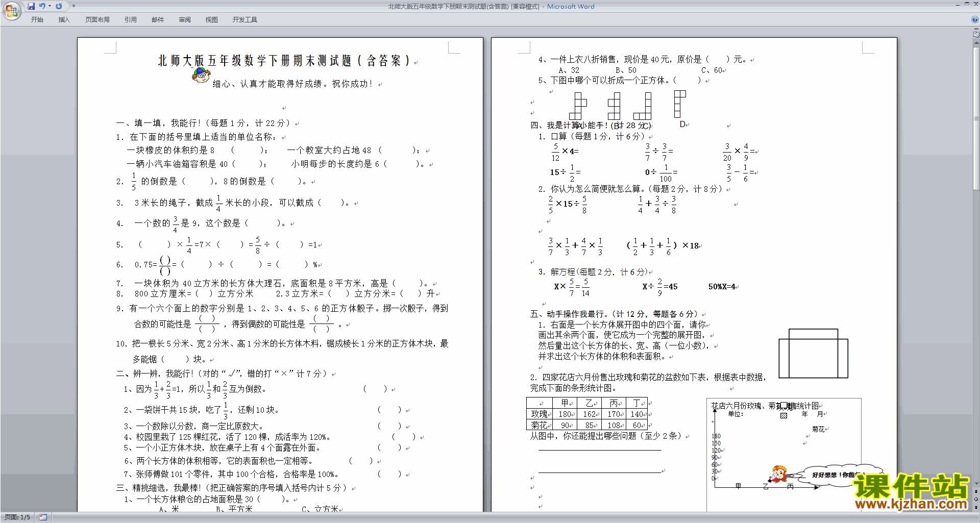Click the first cube net figure A
This screenshot has height=523, width=980.
(578, 106)
